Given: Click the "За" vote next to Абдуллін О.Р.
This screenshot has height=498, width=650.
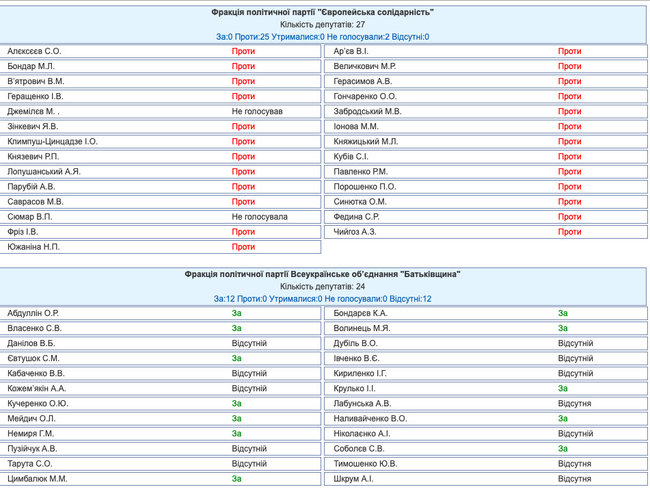Looking at the screenshot, I should coord(237,313).
